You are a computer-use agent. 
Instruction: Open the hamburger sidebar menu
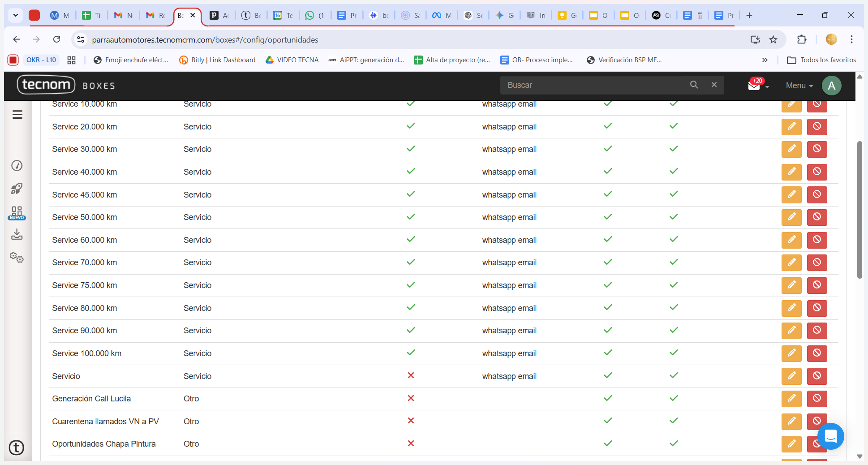[17, 115]
